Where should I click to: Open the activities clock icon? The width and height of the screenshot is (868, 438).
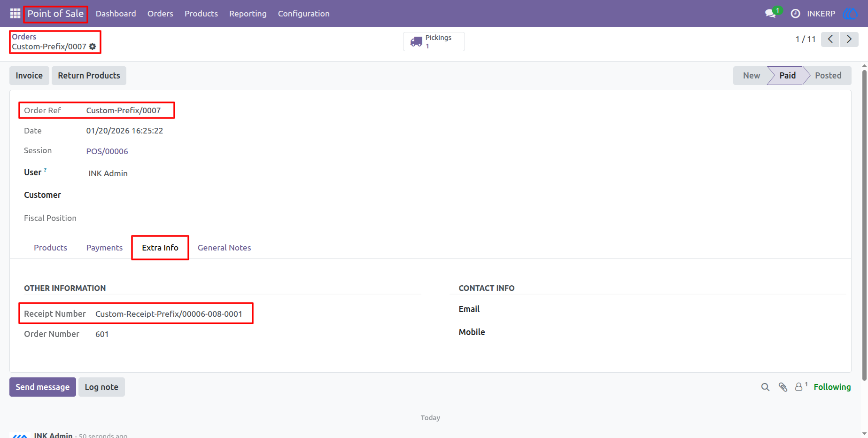pos(795,14)
